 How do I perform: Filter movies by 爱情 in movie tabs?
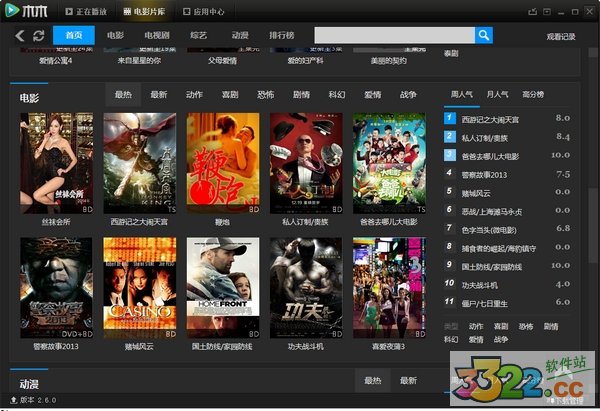tap(372, 95)
